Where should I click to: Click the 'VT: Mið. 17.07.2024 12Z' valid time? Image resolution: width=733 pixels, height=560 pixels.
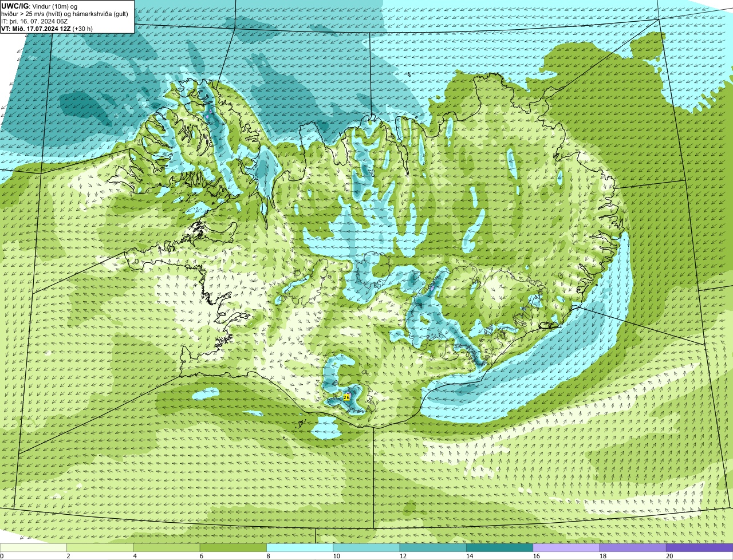pos(36,28)
